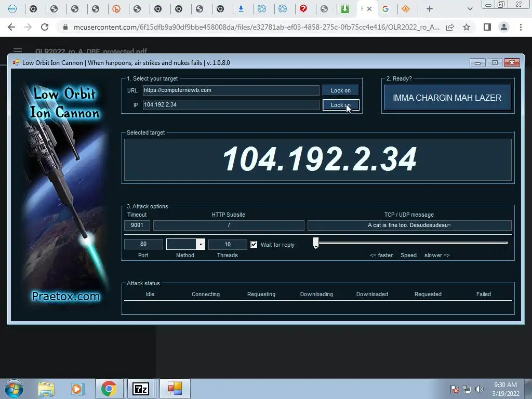The image size is (532, 399).
Task: Uncheck the Wait for reply checkbox
Action: coord(254,245)
